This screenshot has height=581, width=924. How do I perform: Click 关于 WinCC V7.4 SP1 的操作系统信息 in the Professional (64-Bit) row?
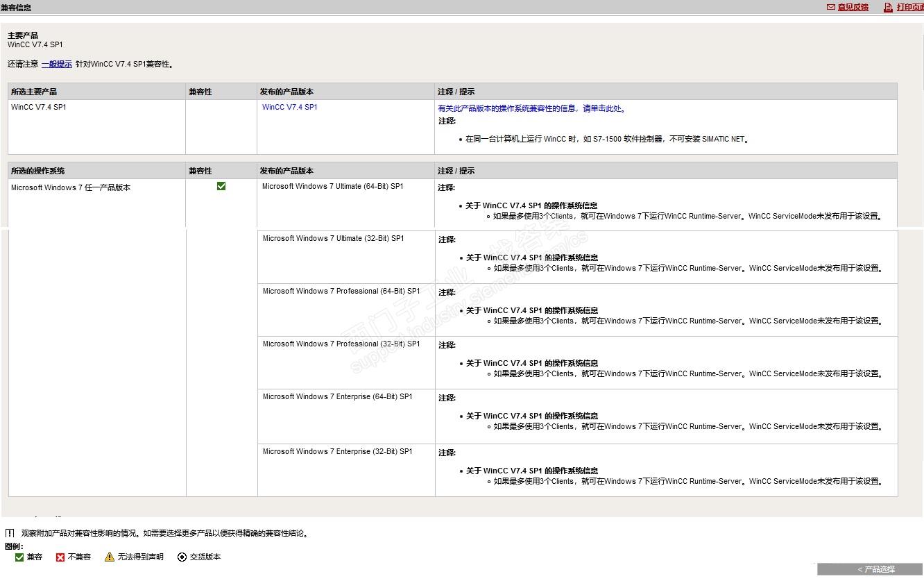(x=532, y=310)
